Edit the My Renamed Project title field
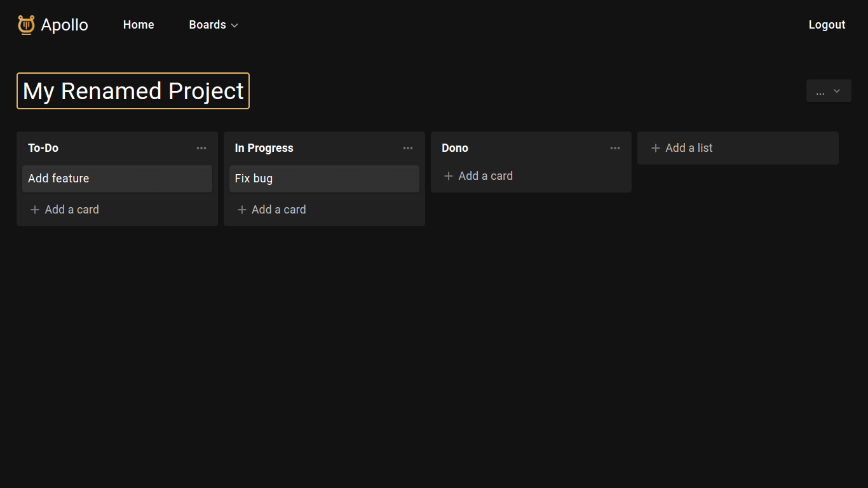868x488 pixels. click(133, 91)
